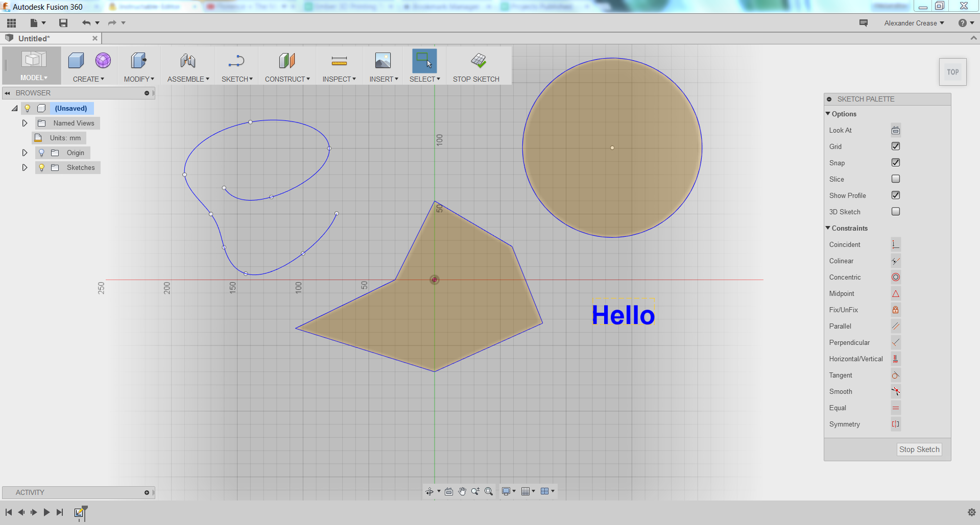This screenshot has height=525, width=980.
Task: Click the Look At icon in Sketch Palette
Action: [895, 130]
